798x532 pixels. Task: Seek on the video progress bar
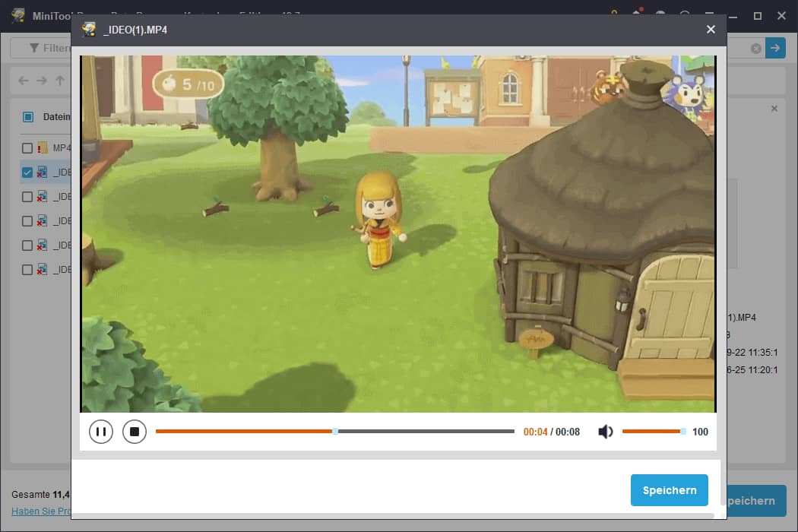(x=334, y=432)
